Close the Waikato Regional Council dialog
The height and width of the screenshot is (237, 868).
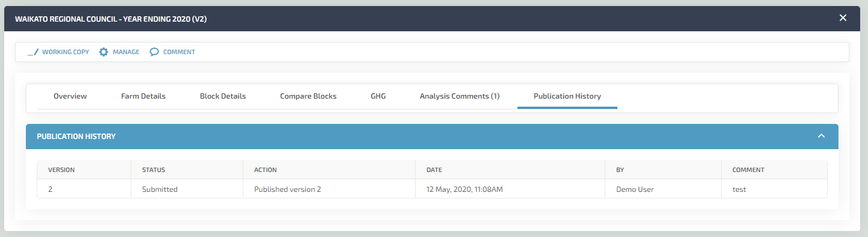coord(843,18)
